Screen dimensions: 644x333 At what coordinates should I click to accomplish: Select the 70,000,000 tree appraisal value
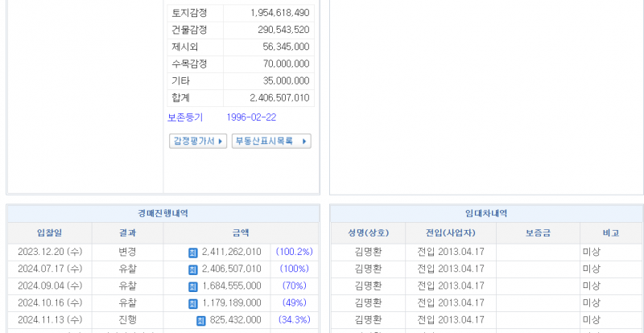pos(286,64)
